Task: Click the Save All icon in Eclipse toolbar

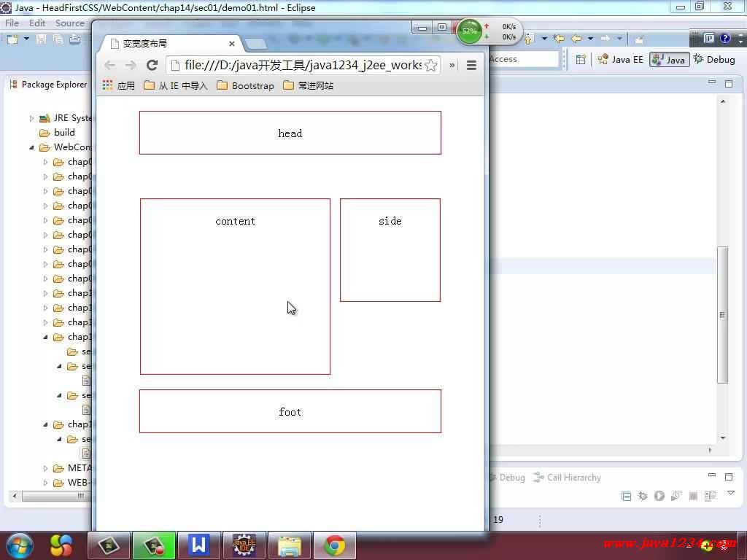Action: [58, 39]
